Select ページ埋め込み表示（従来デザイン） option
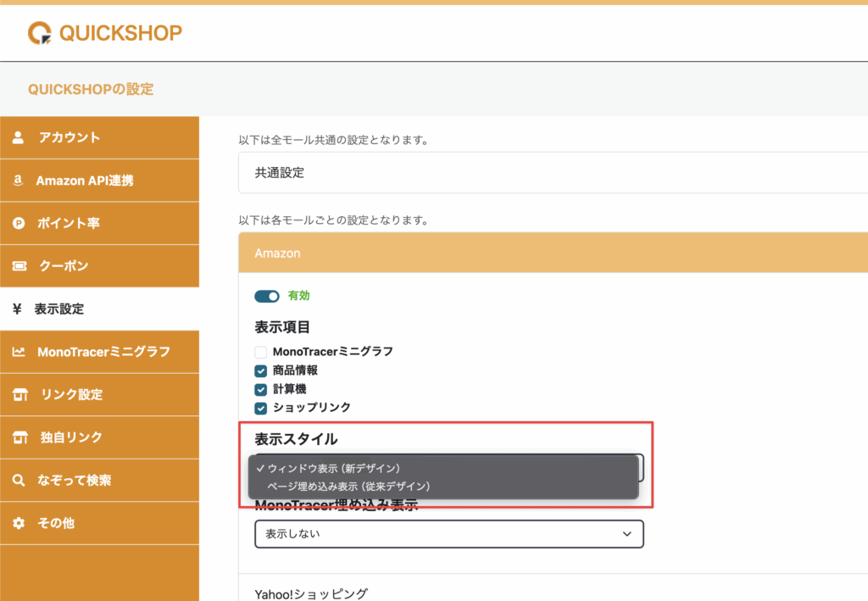The width and height of the screenshot is (868, 601). click(443, 487)
